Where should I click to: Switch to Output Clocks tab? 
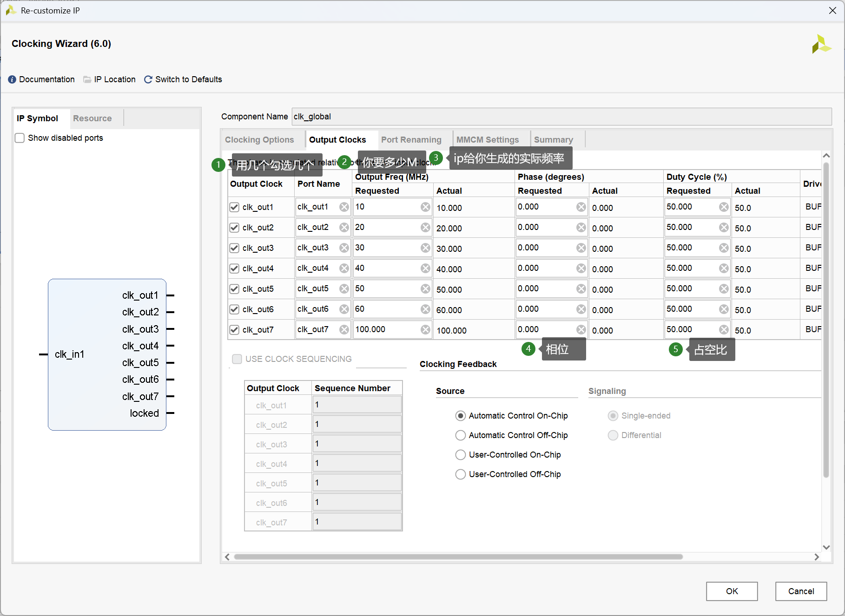pos(337,140)
